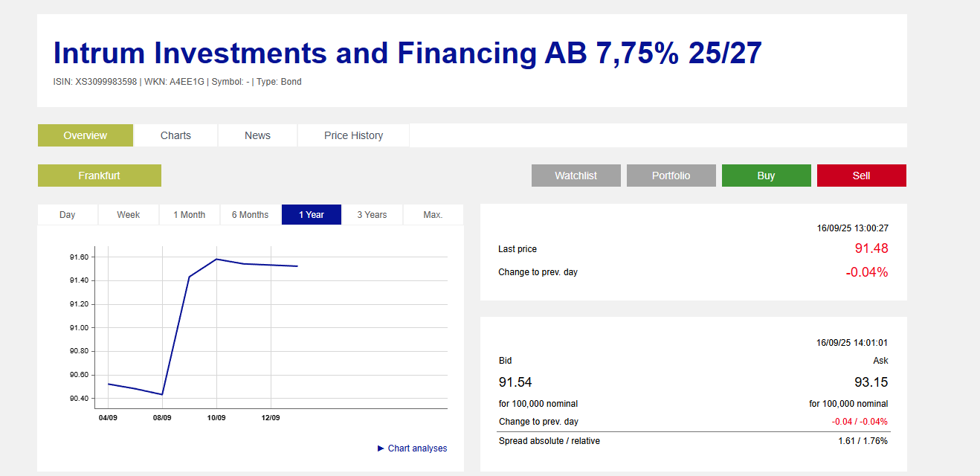The height and width of the screenshot is (476, 980).
Task: Set chart range to 3 Years
Action: [372, 215]
